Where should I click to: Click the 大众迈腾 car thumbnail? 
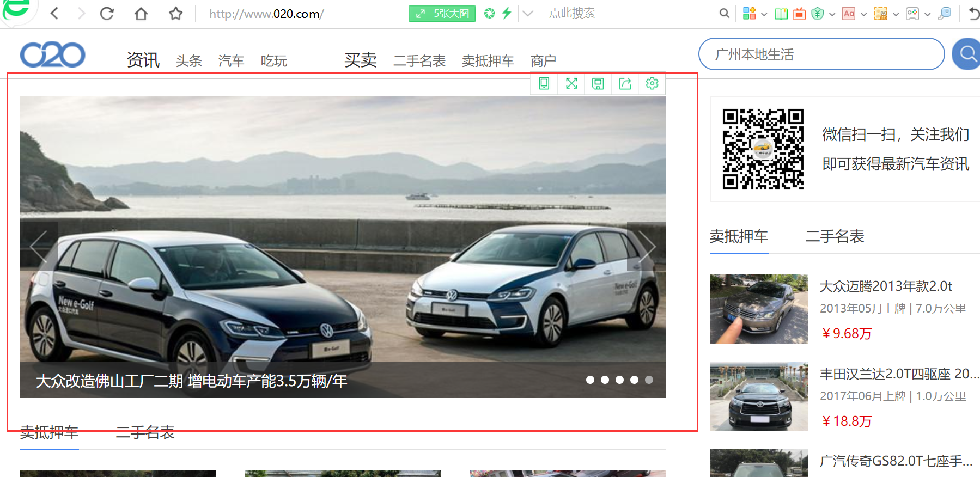coord(758,309)
